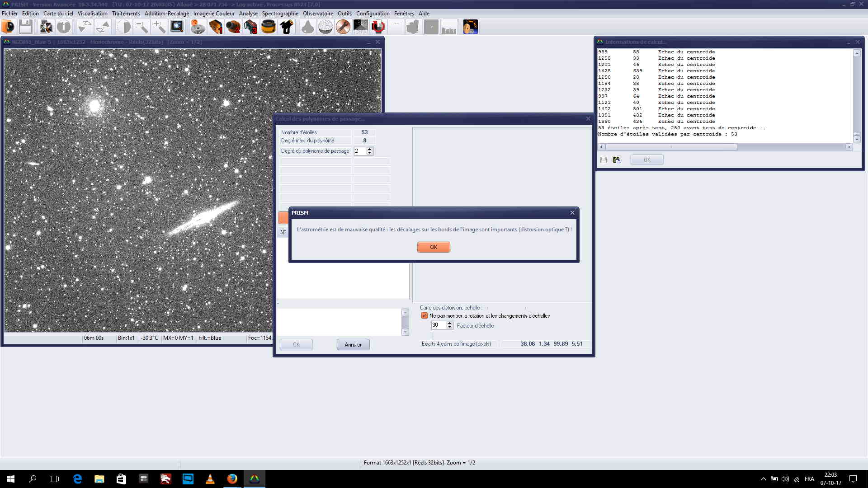This screenshot has height=488, width=868.
Task: Open the telescope control icon
Action: pyautogui.click(x=287, y=27)
